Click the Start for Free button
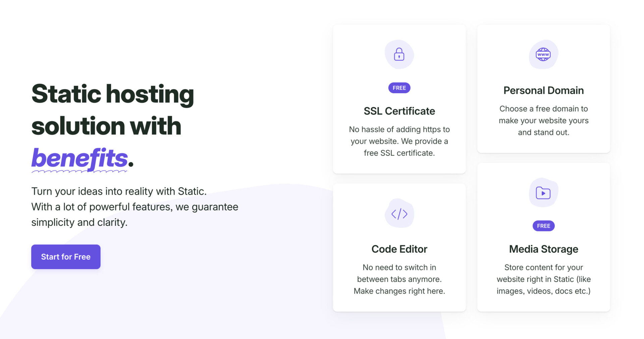 tap(66, 257)
